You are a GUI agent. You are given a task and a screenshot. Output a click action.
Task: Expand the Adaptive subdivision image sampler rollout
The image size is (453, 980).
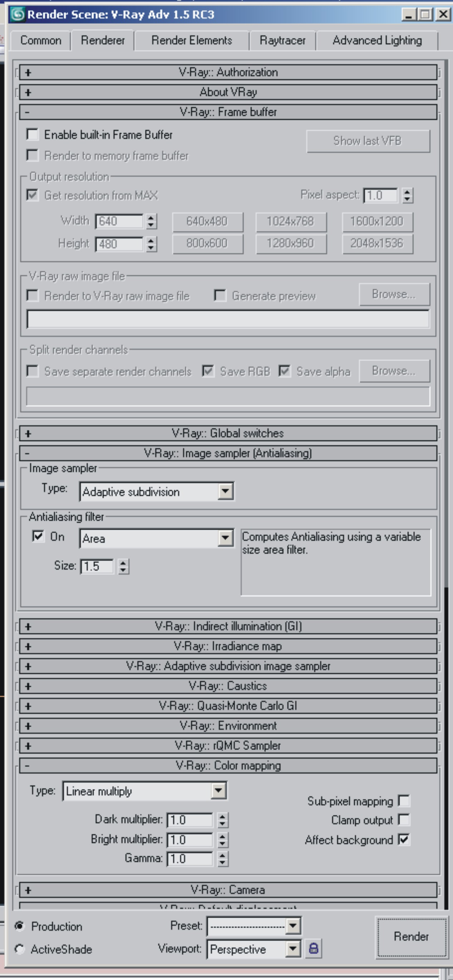(228, 666)
